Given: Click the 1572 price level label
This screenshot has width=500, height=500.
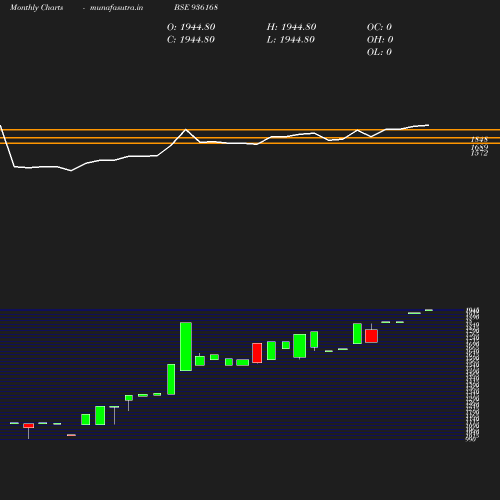Looking at the screenshot, I should tap(479, 153).
